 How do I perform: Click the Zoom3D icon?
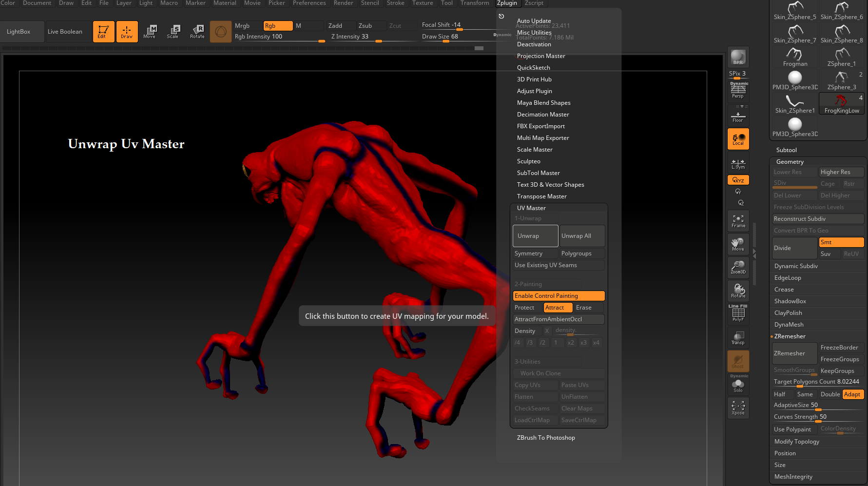coord(738,268)
